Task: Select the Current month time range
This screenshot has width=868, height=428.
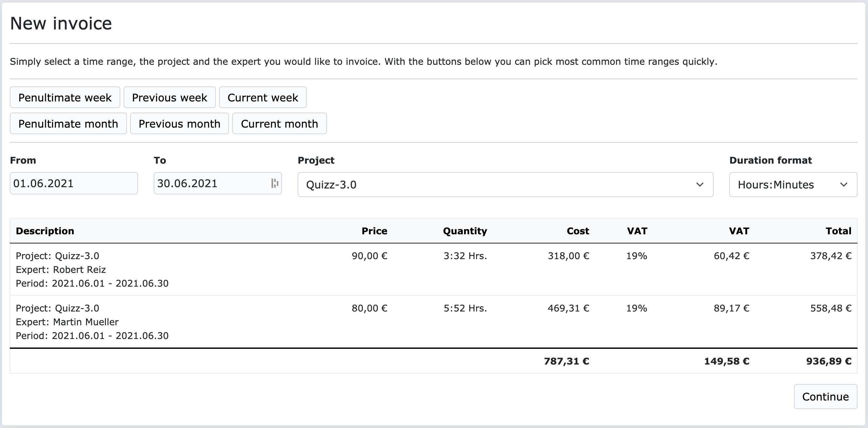Action: coord(279,124)
